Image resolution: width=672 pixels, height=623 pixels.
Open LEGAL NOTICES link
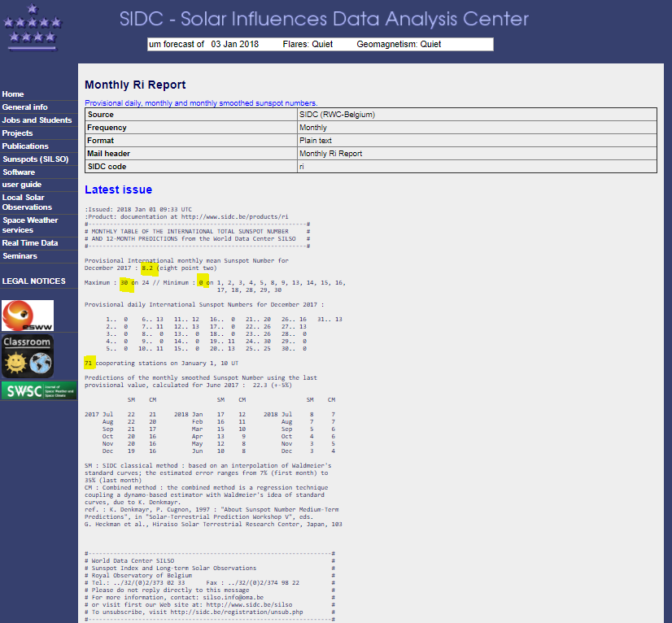point(34,281)
